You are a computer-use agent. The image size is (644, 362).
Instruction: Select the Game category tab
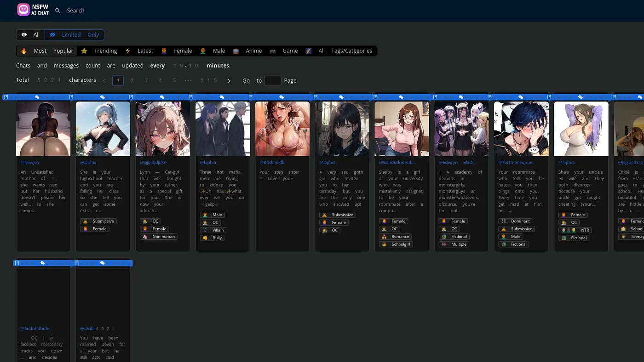point(284,51)
